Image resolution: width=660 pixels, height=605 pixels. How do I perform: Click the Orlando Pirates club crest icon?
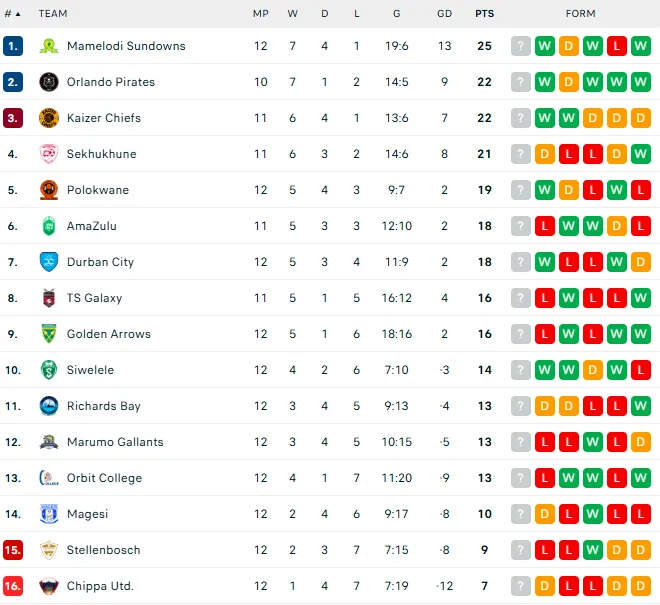point(49,82)
